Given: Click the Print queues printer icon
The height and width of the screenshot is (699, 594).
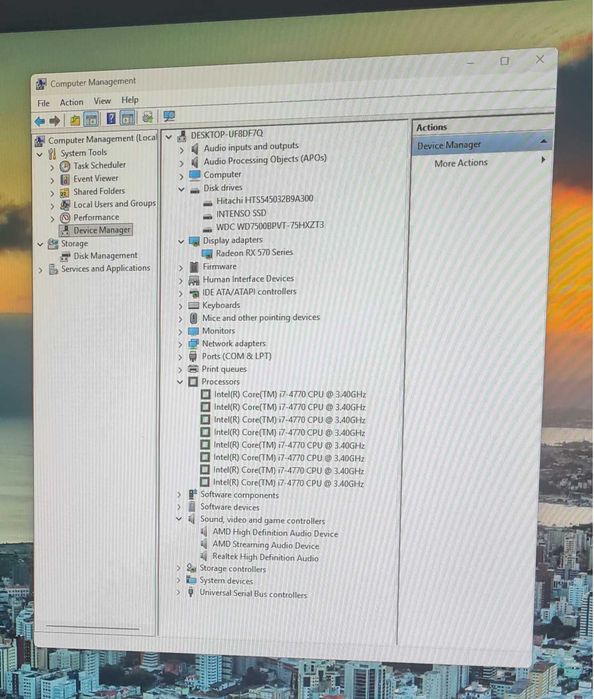Looking at the screenshot, I should 193,370.
